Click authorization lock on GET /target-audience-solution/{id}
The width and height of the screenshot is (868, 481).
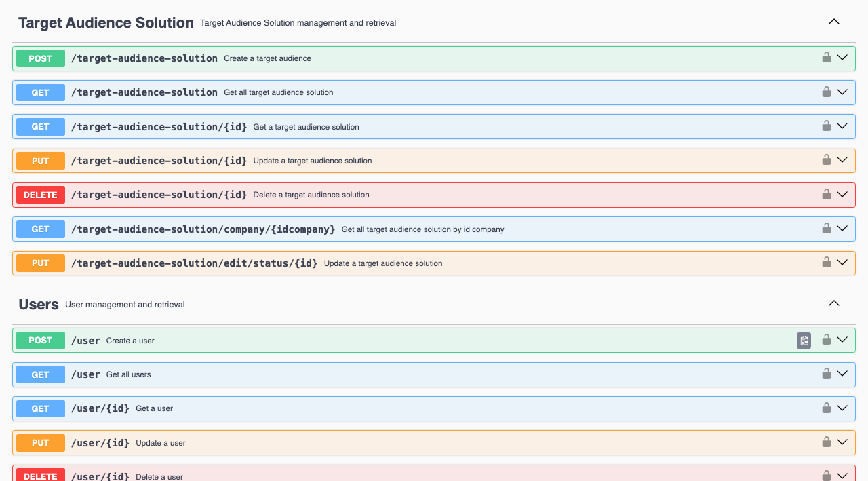point(826,126)
